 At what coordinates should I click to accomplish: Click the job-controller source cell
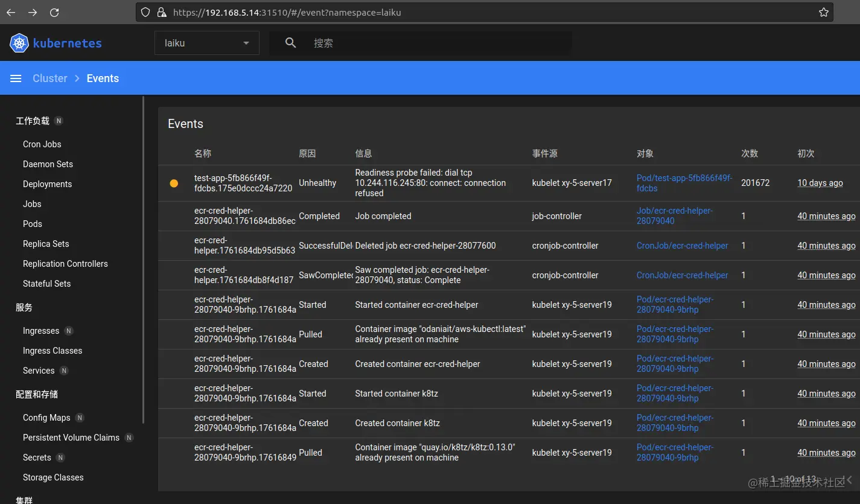tap(557, 216)
